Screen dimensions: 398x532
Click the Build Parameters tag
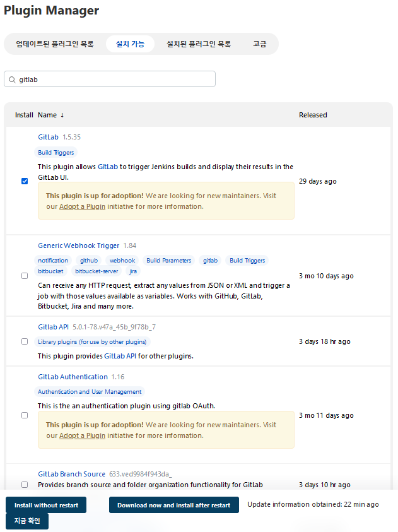[x=169, y=260]
